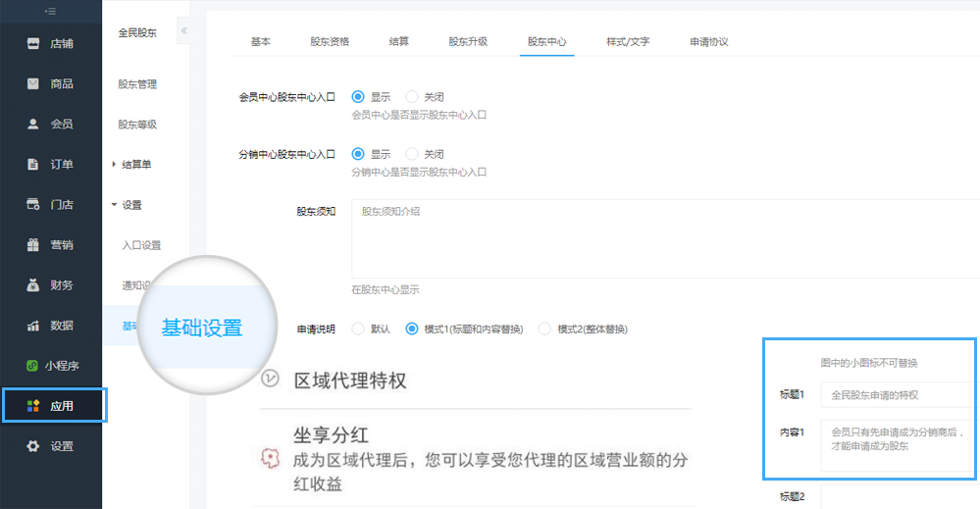
Task: Select 关闭 for 会员中心股东中心入口
Action: click(x=412, y=97)
